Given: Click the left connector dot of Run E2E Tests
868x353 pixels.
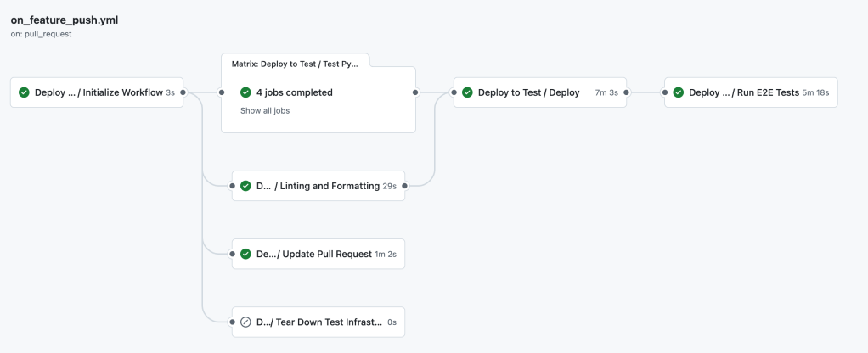Looking at the screenshot, I should 664,92.
